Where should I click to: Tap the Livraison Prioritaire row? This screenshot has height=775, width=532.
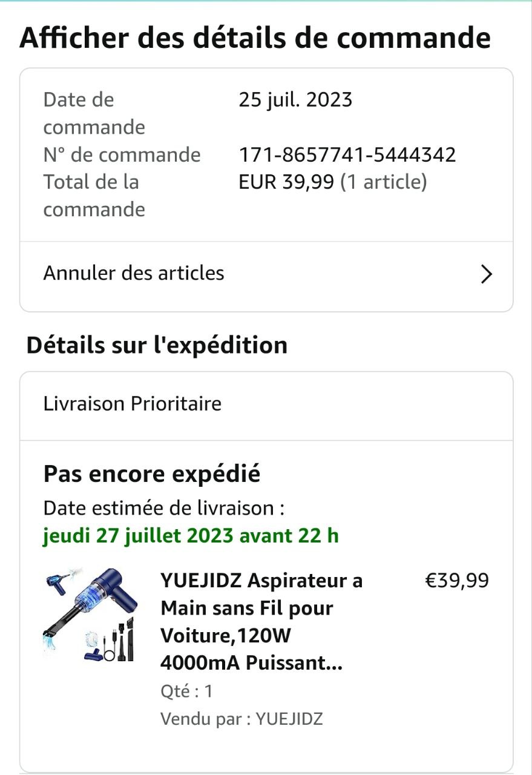(133, 404)
